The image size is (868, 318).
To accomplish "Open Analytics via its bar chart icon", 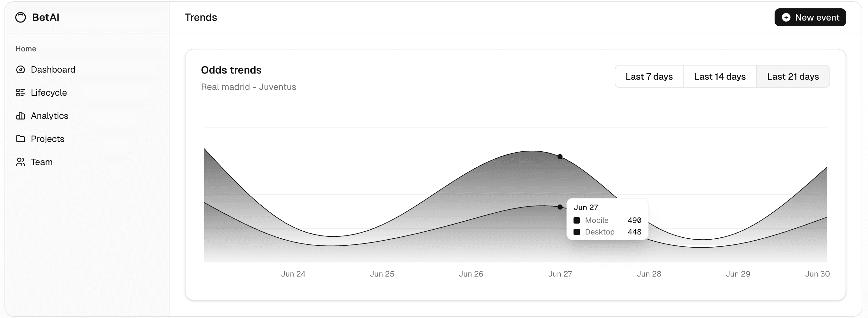I will [x=21, y=116].
